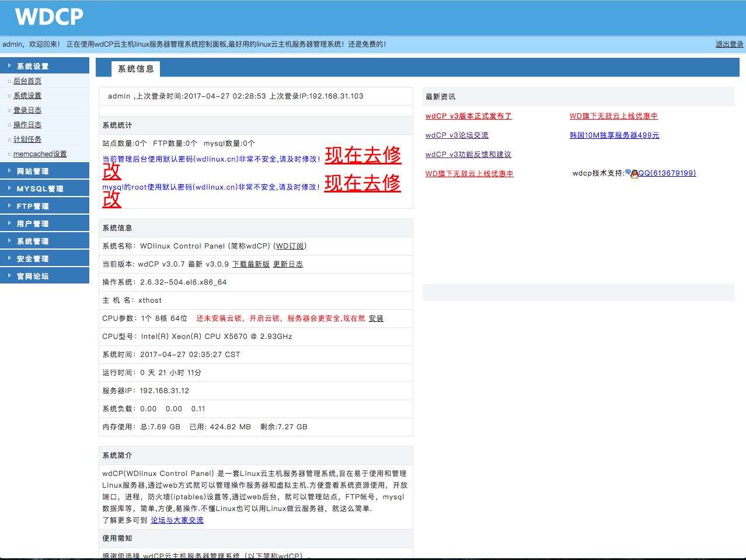Click the 操作系统 2.6.32-504.el6.x86_64 row
The image size is (746, 560).
click(256, 282)
